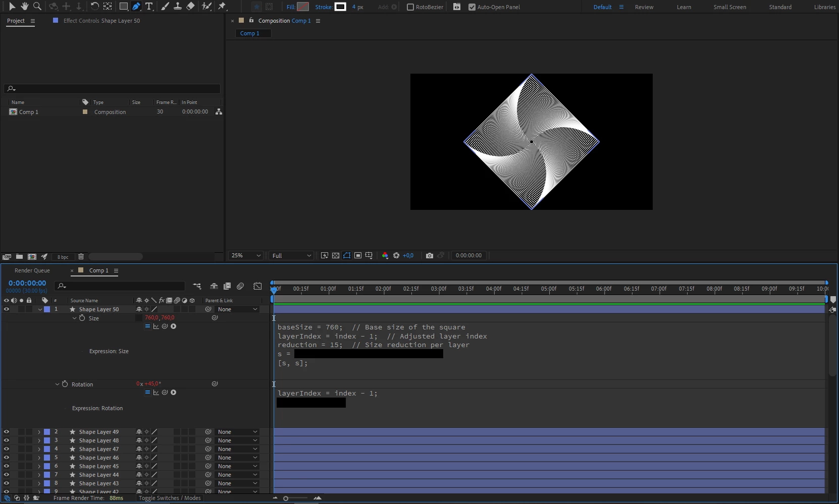The width and height of the screenshot is (839, 504).
Task: Create a new composition from Project panel
Action: [x=32, y=256]
